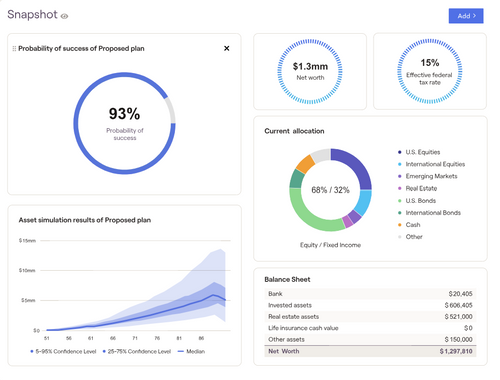Click the Bank row in Balance Sheet
500x380 pixels.
(x=370, y=294)
